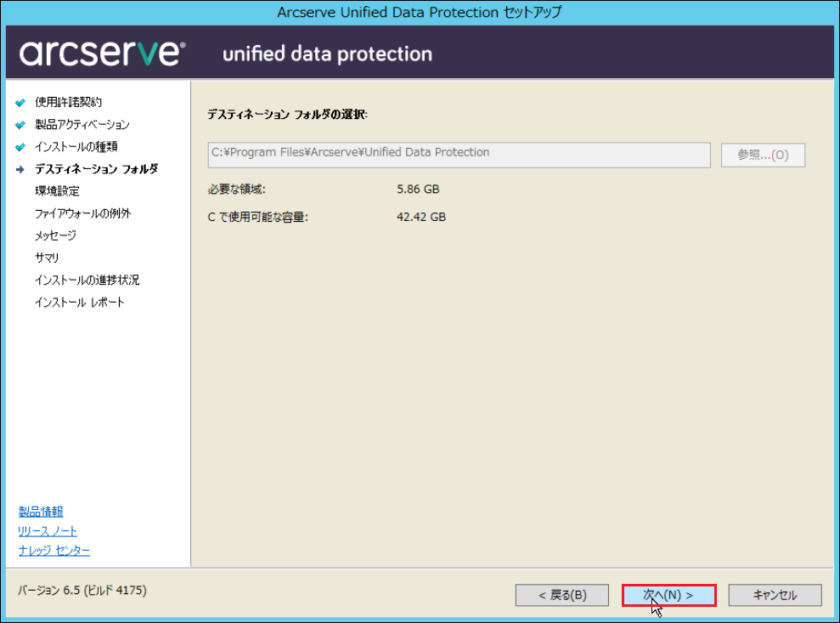Select the サマリ step
The height and width of the screenshot is (623, 840).
(47, 258)
